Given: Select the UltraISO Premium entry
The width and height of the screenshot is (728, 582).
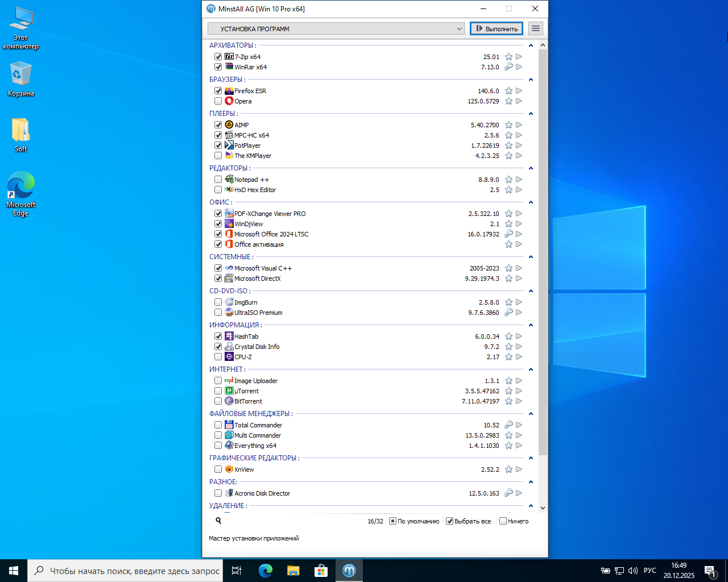Looking at the screenshot, I should (x=258, y=313).
